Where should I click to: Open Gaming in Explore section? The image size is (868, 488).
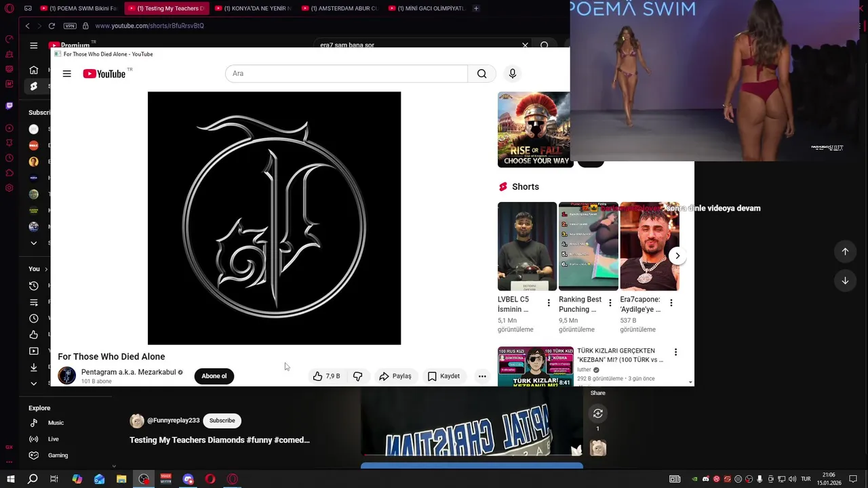click(58, 455)
